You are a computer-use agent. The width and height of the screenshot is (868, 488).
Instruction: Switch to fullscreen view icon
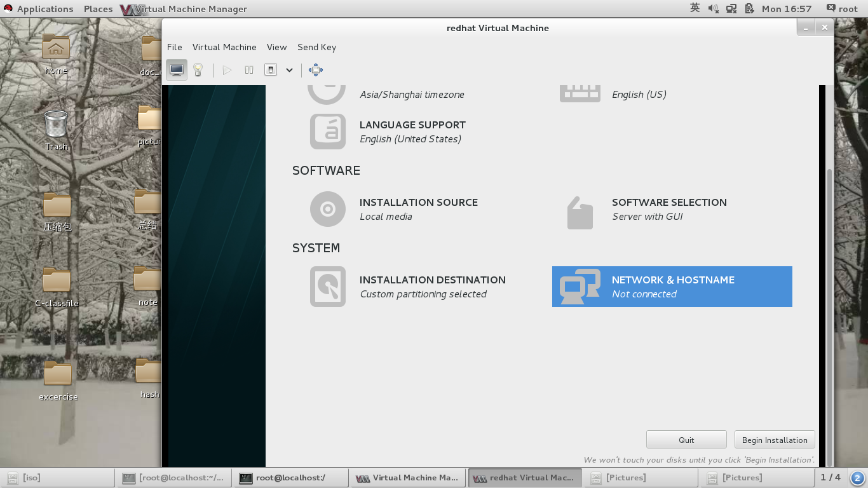click(316, 70)
